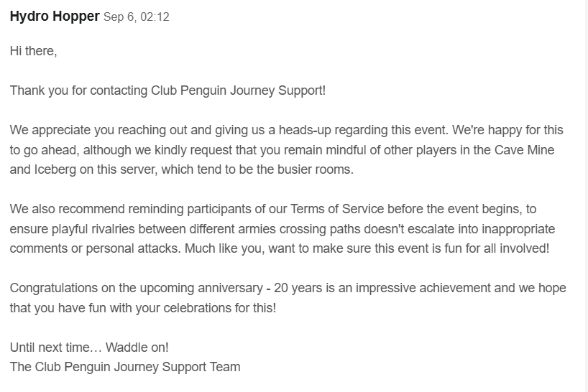Click the "Thank you for contacting" sentence
The height and width of the screenshot is (392, 588).
(167, 90)
